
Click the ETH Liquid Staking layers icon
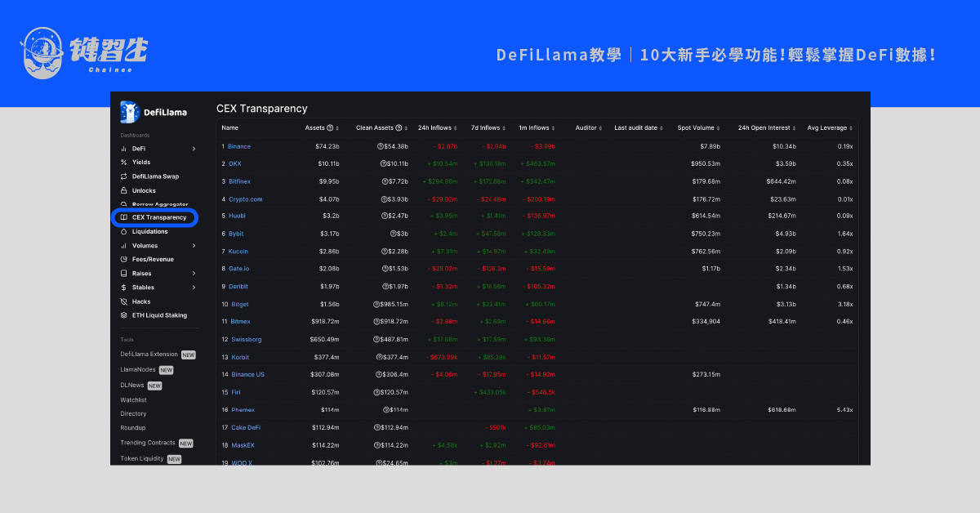[x=123, y=314]
